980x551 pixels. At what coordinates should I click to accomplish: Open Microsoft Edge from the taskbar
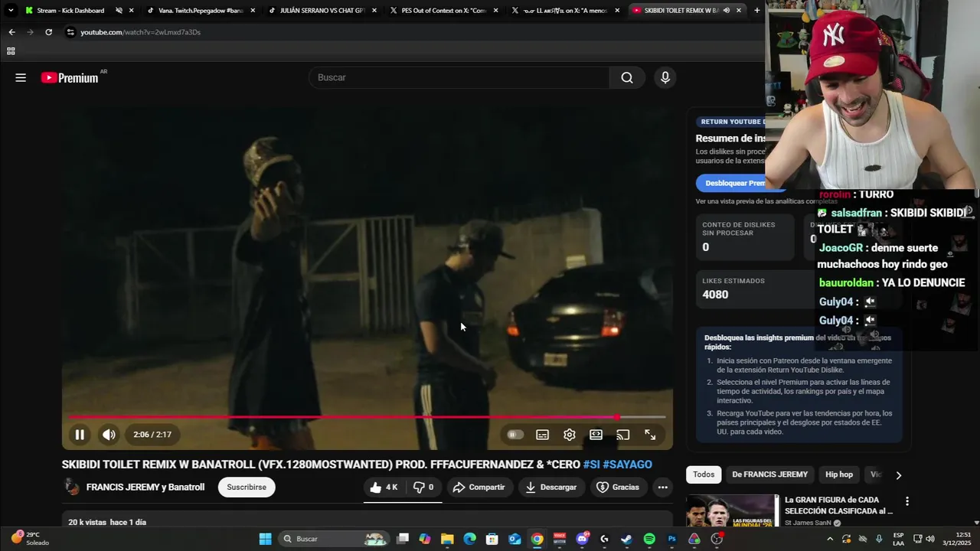[469, 539]
